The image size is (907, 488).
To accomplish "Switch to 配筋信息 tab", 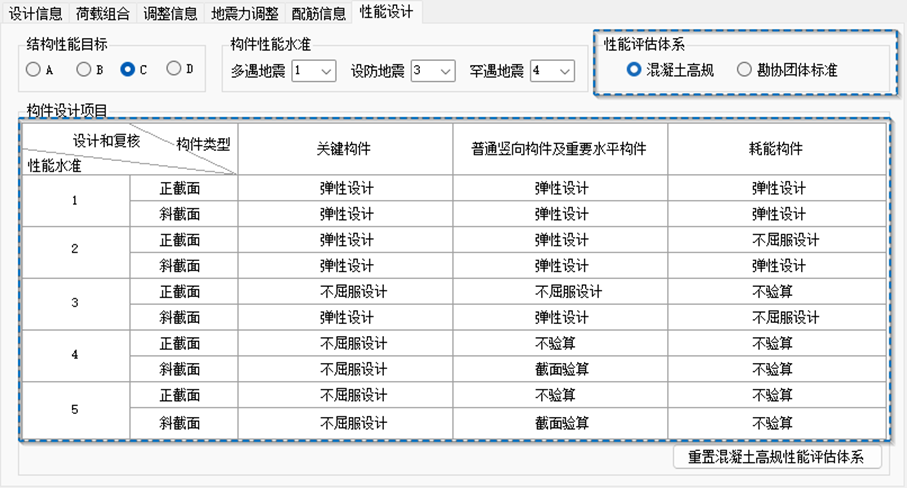I will 319,13.
